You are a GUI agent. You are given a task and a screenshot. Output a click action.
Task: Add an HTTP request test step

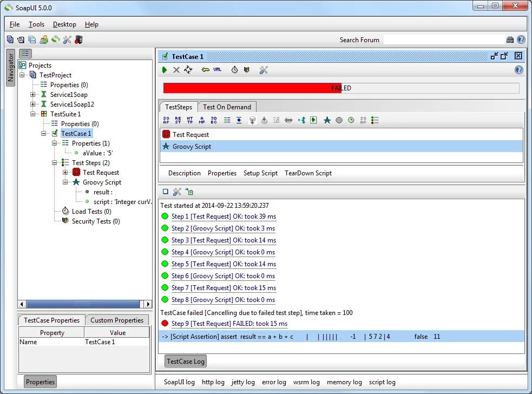pyautogui.click(x=190, y=120)
